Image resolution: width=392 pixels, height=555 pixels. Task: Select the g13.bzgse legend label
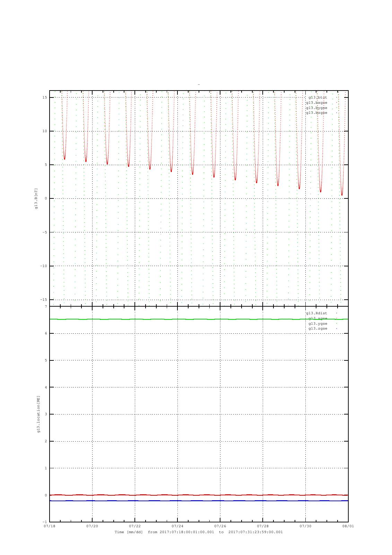[x=316, y=113]
